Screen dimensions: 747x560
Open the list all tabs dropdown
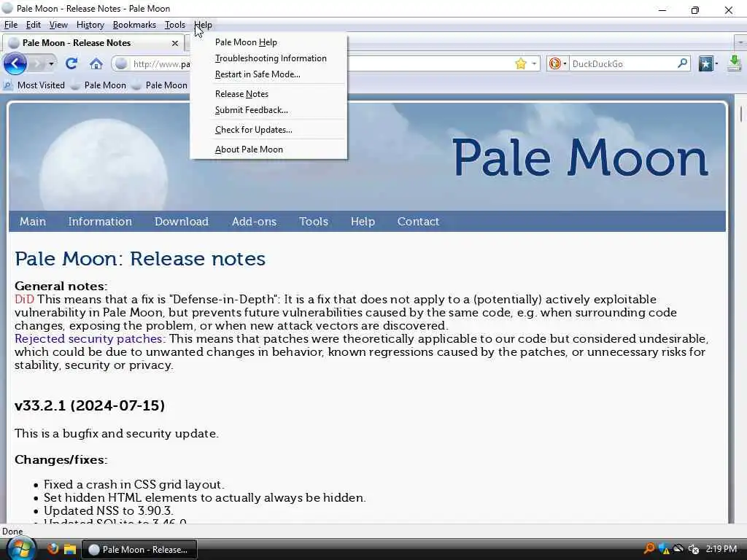click(740, 43)
